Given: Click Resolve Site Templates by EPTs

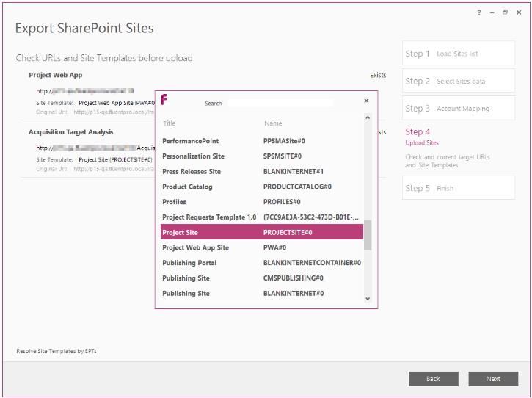Looking at the screenshot, I should 57,351.
